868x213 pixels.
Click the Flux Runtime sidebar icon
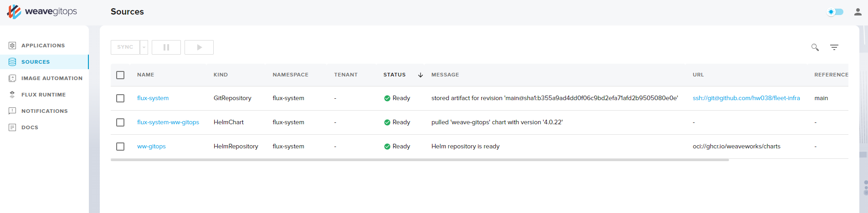[12, 95]
